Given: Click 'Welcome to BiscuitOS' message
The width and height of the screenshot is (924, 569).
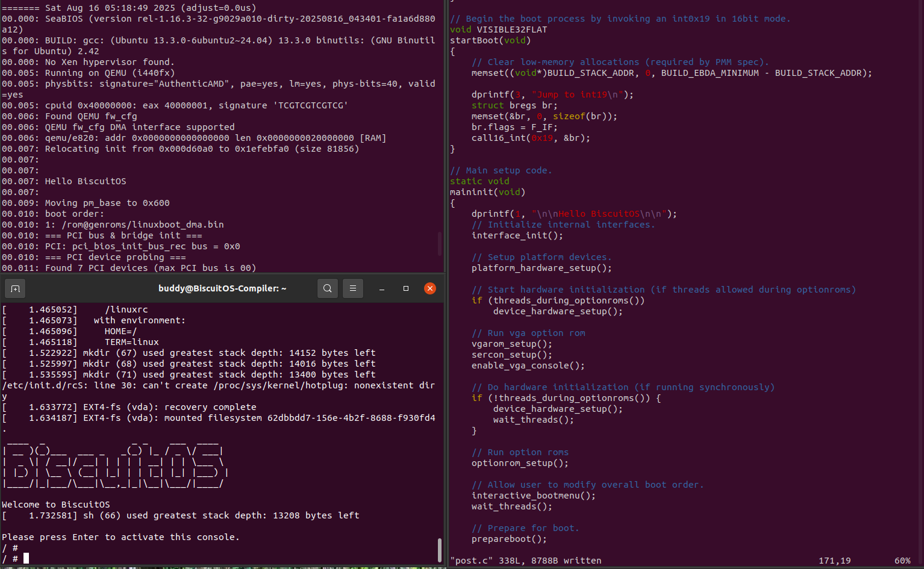Looking at the screenshot, I should [x=56, y=505].
